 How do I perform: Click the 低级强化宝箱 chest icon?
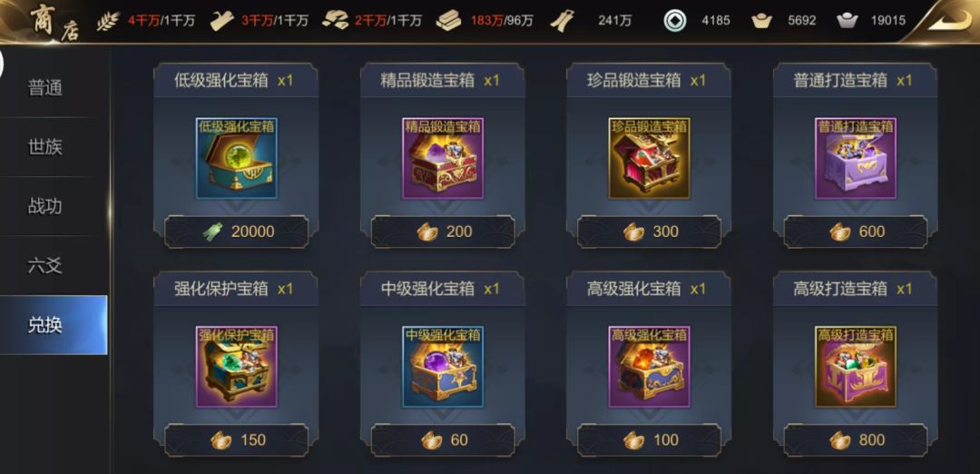coord(236,158)
